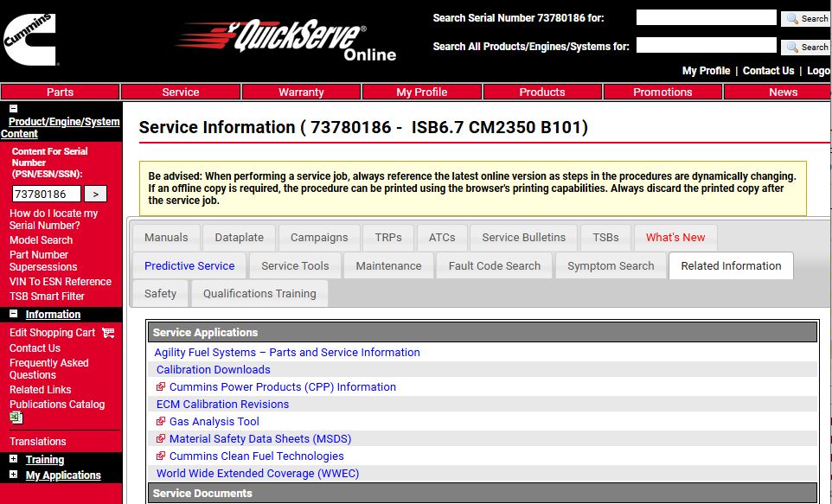Click external link icon beside Cummins Power Products
This screenshot has height=504, width=832.
coord(161,387)
